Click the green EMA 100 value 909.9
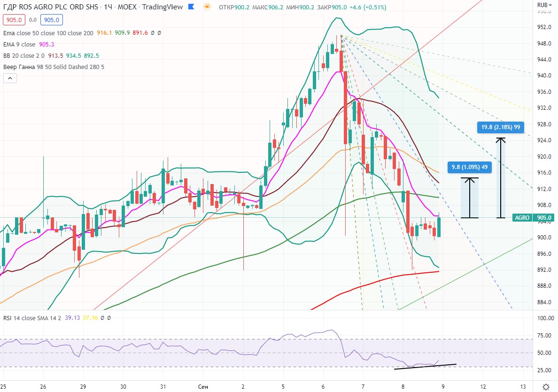The width and height of the screenshot is (558, 392). pyautogui.click(x=122, y=33)
